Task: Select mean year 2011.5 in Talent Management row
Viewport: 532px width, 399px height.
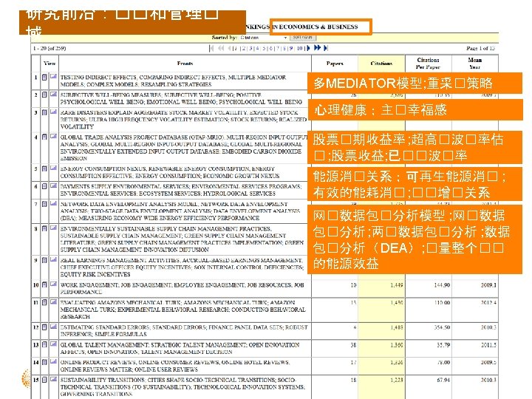Action: (x=488, y=345)
